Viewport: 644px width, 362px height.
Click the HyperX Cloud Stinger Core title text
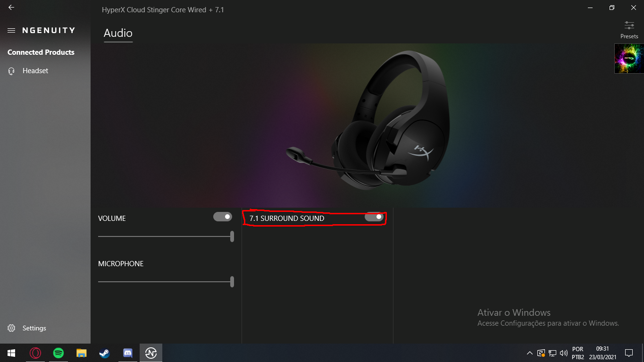(x=163, y=9)
